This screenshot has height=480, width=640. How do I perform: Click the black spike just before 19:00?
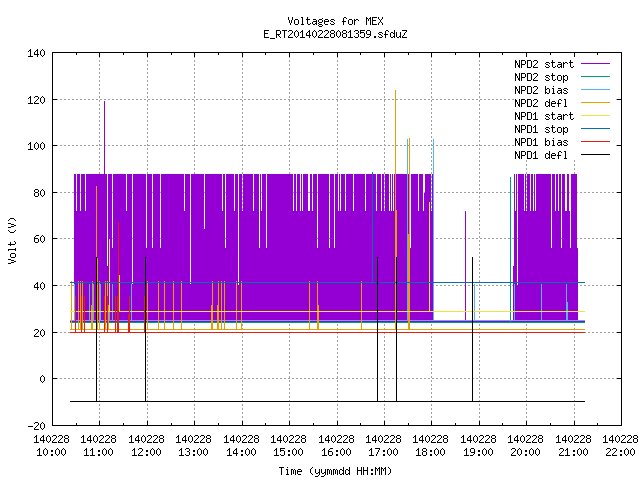473,329
